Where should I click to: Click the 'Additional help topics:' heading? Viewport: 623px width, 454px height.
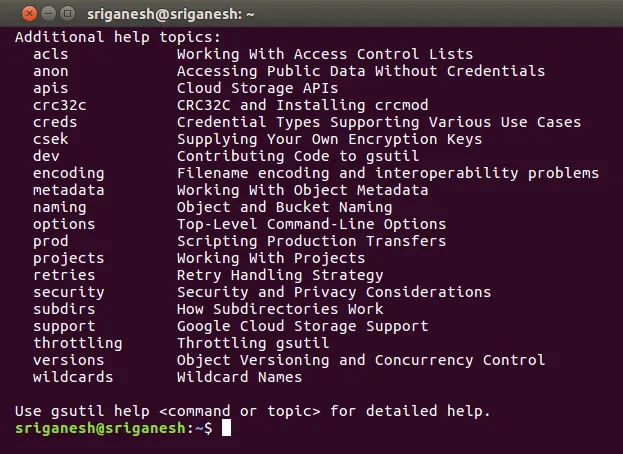118,37
